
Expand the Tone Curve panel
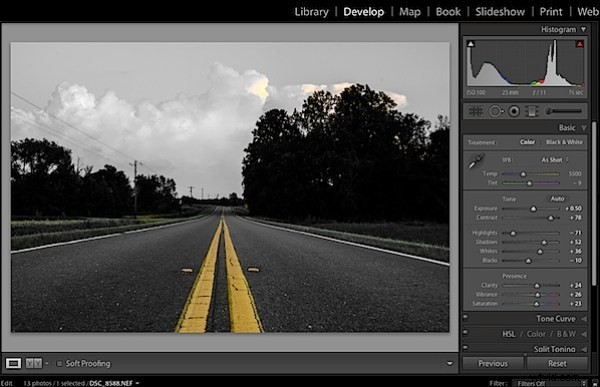[584, 319]
